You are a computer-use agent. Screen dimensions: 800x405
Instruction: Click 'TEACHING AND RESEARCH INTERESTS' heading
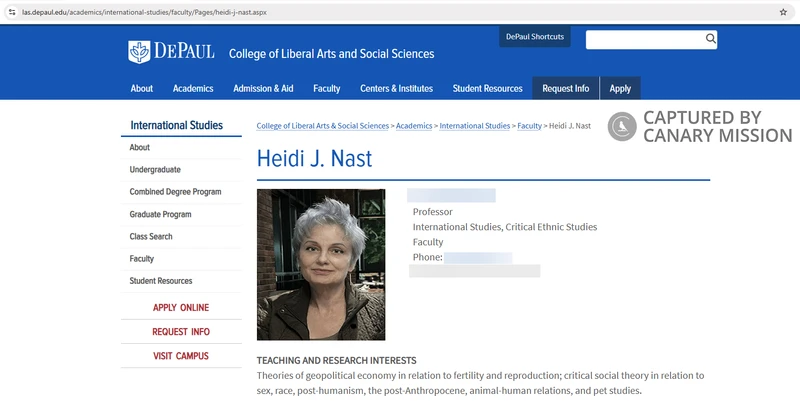tap(336, 361)
